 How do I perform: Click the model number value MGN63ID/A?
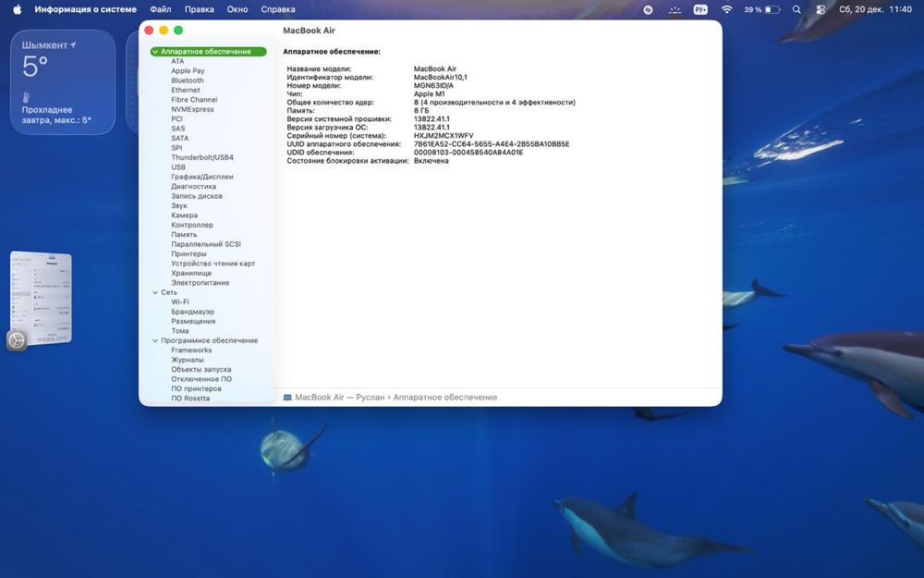(433, 85)
